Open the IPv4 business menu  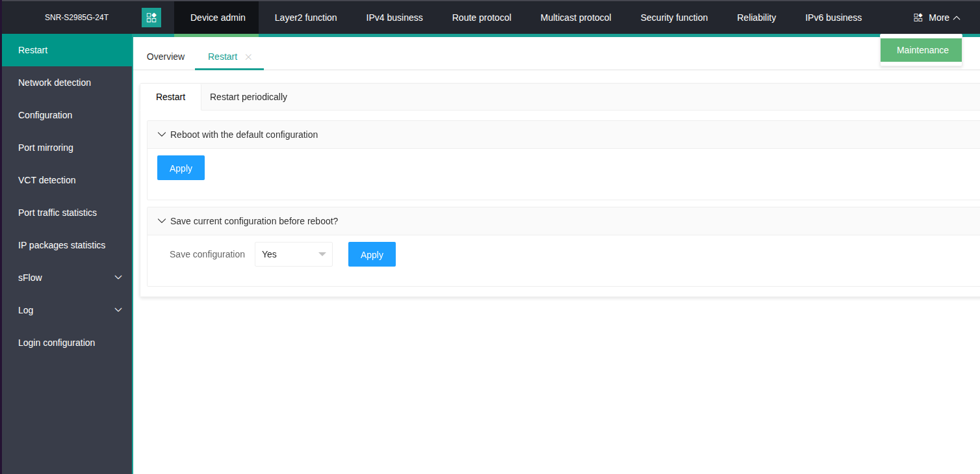coord(394,18)
